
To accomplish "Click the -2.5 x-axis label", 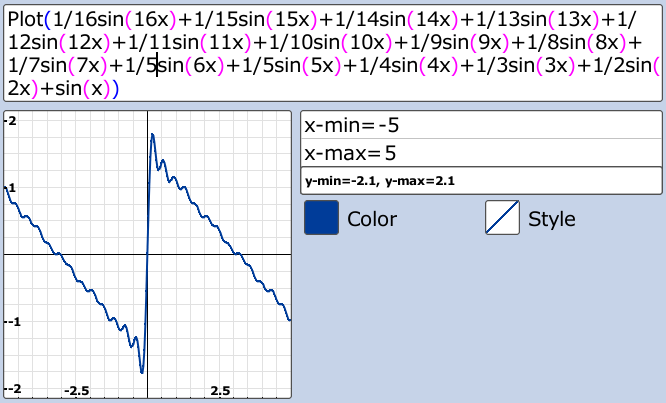I will pyautogui.click(x=76, y=391).
